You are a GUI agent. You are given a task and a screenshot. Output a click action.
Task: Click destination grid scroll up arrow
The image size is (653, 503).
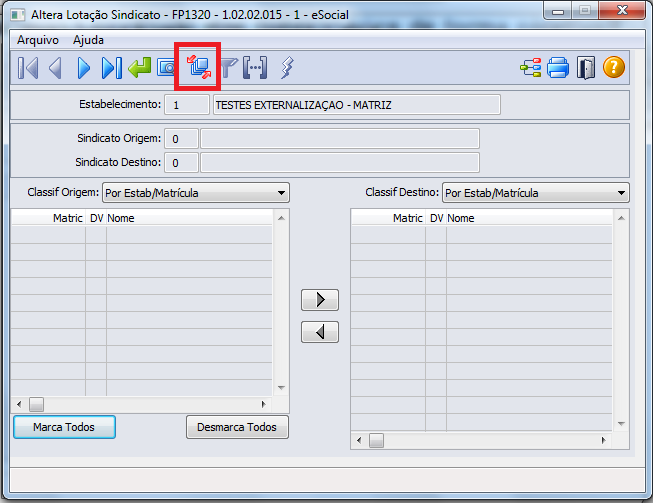click(621, 218)
